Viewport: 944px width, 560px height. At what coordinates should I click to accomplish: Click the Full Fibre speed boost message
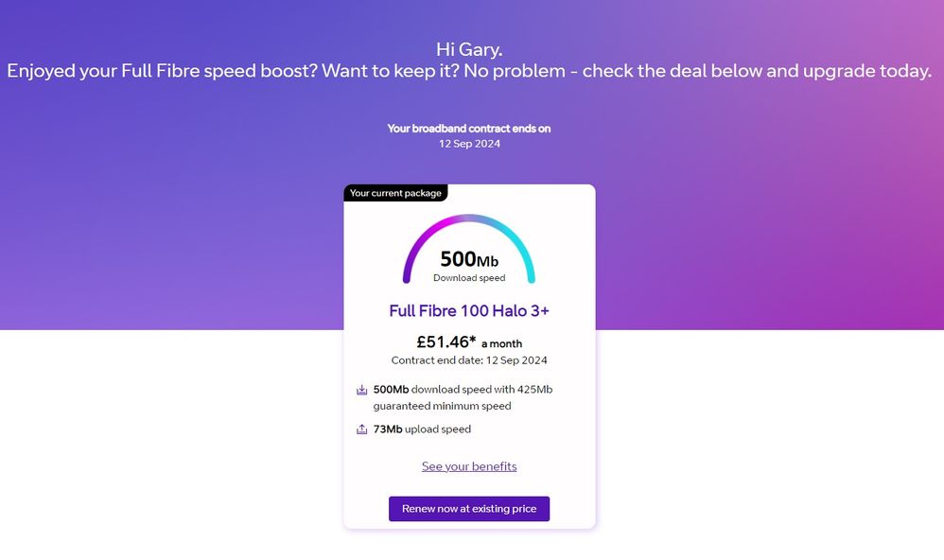pos(469,72)
